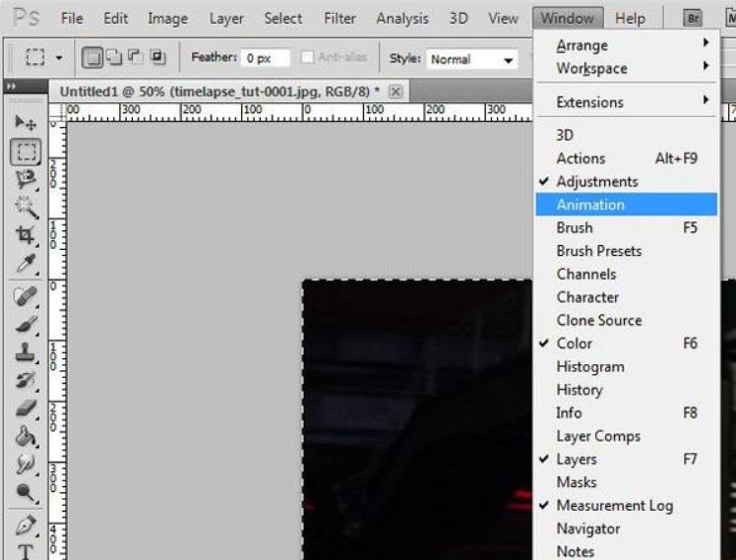Choose Histogram from the Window menu
This screenshot has width=736, height=560.
[x=627, y=366]
